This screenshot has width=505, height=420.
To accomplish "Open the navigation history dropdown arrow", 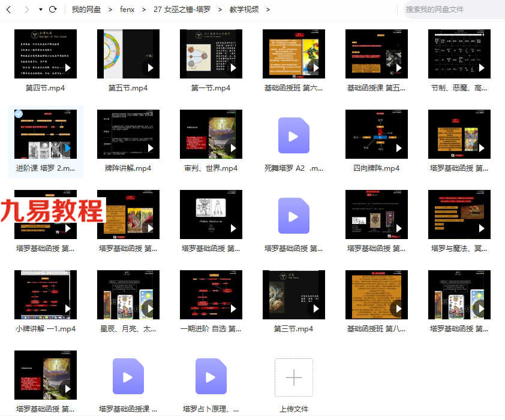I will click(x=41, y=10).
